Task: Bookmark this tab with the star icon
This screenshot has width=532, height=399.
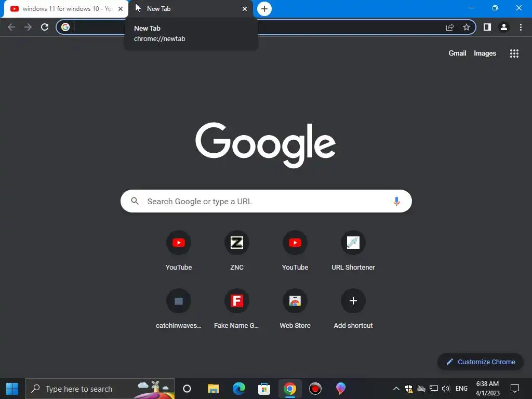Action: (x=467, y=27)
